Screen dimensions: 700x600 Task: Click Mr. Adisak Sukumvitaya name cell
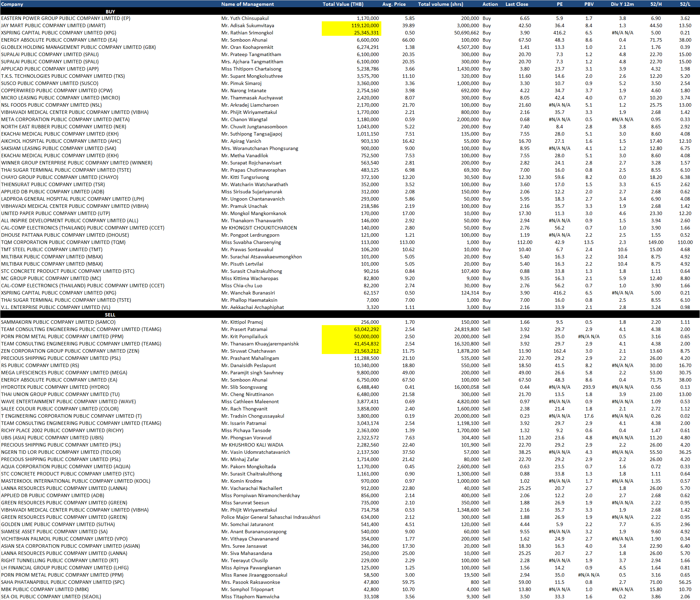click(x=248, y=25)
